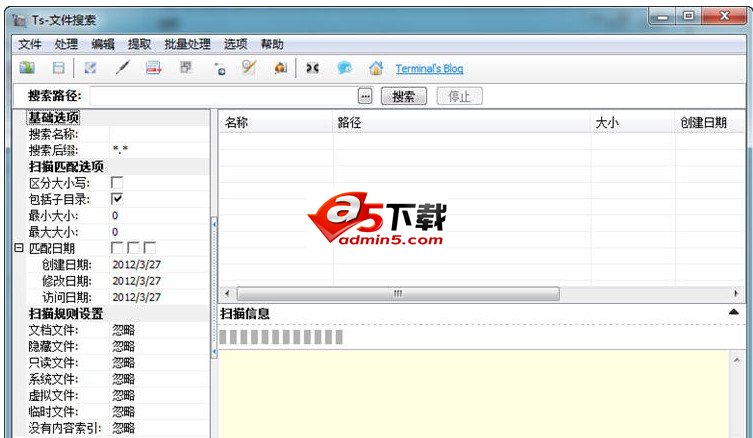The height and width of the screenshot is (438, 753).
Task: Collapse the 扫描信息 panel with the triangle
Action: pos(733,312)
